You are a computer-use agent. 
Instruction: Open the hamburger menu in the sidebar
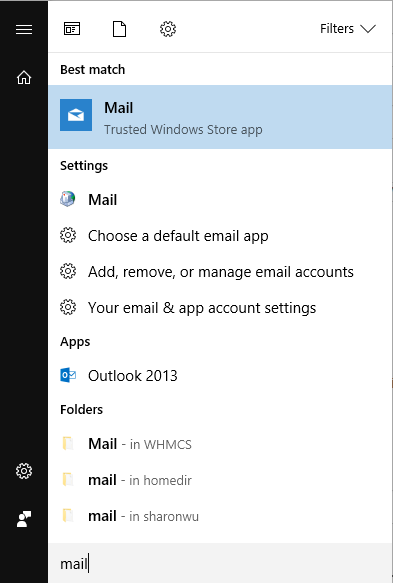pyautogui.click(x=24, y=29)
